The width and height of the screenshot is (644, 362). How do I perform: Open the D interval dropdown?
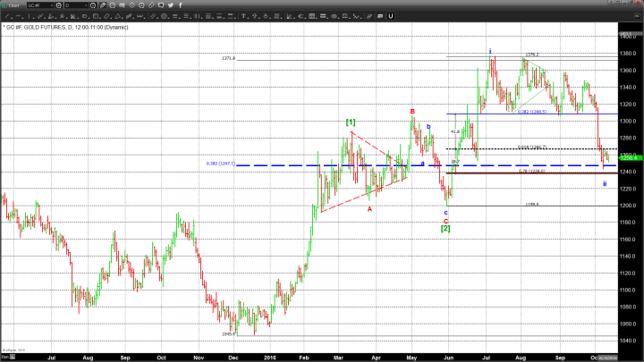86,5
